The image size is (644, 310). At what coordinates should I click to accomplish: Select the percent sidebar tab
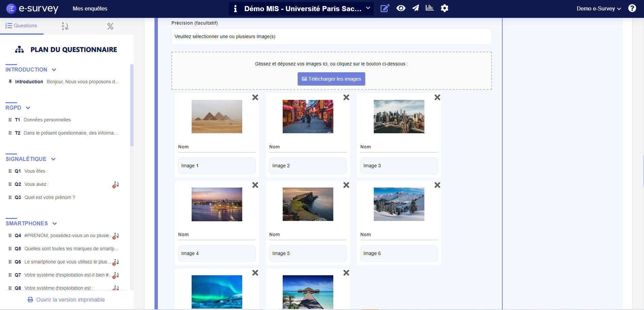tap(110, 26)
